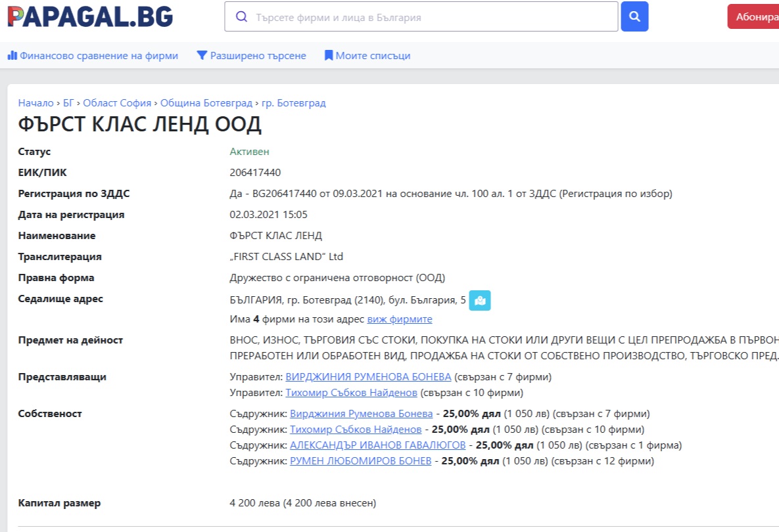This screenshot has width=779, height=532.
Task: Open manager ВИРДЖИНИЯ РУМЕНОВА БОНЕВА profile
Action: coord(368,377)
